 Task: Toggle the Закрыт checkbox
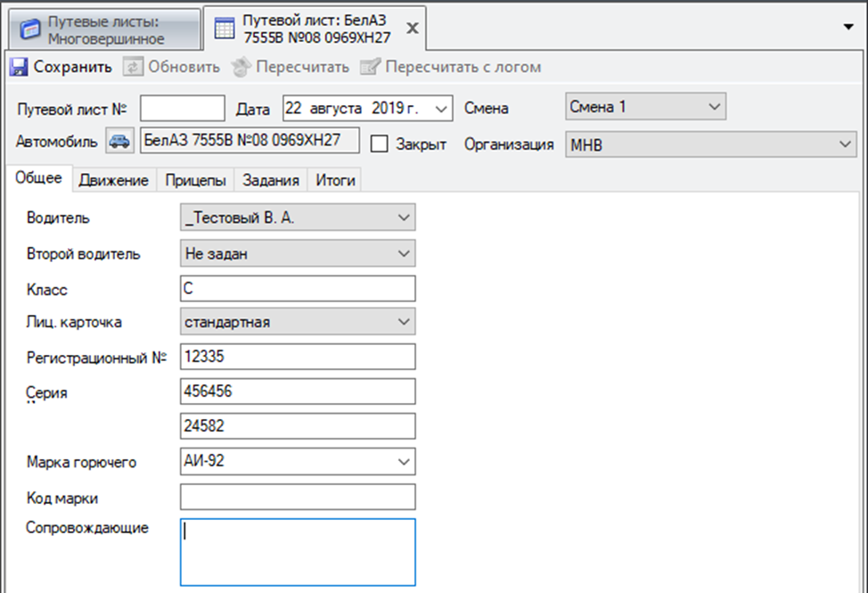point(380,144)
